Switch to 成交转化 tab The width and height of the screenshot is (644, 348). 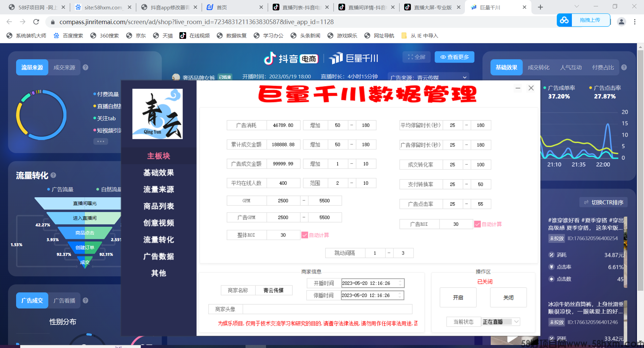click(x=539, y=67)
